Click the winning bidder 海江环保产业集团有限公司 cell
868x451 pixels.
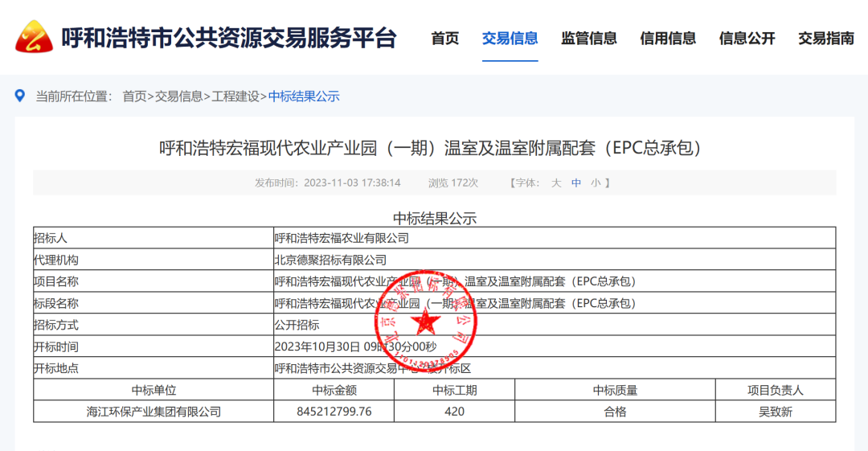coord(154,412)
